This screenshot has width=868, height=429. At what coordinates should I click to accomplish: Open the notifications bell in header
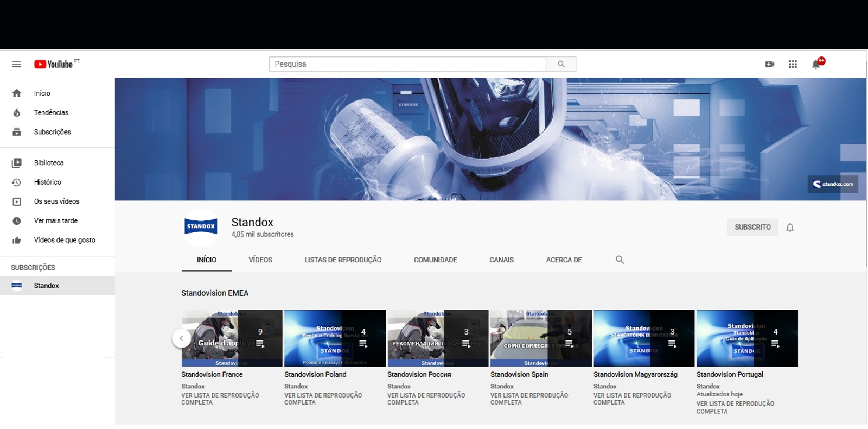pyautogui.click(x=816, y=64)
